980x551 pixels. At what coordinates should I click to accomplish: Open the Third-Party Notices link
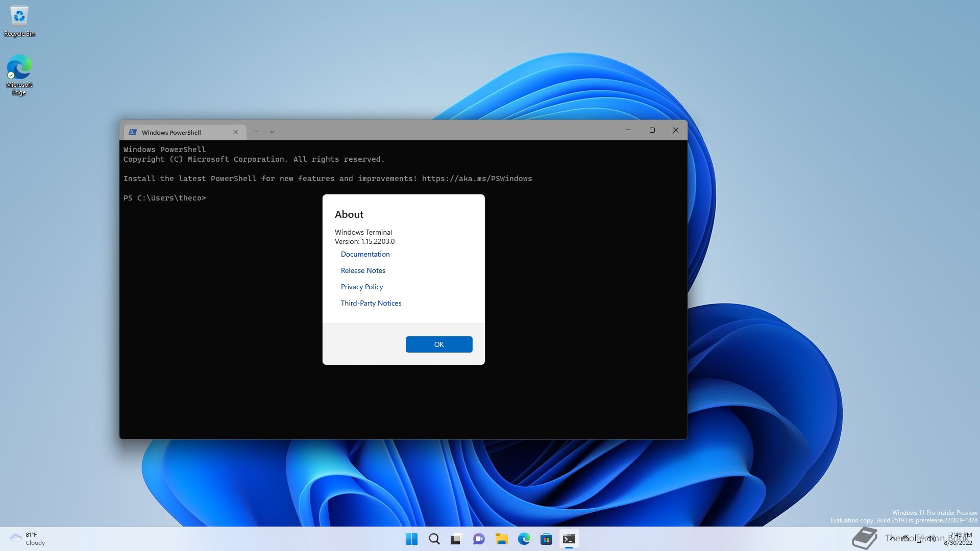coord(371,303)
